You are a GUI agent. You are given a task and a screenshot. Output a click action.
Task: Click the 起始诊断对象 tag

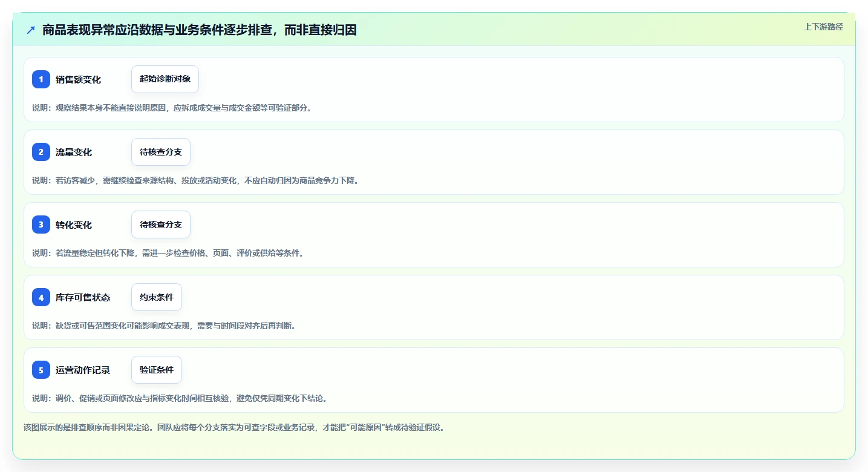(x=165, y=79)
